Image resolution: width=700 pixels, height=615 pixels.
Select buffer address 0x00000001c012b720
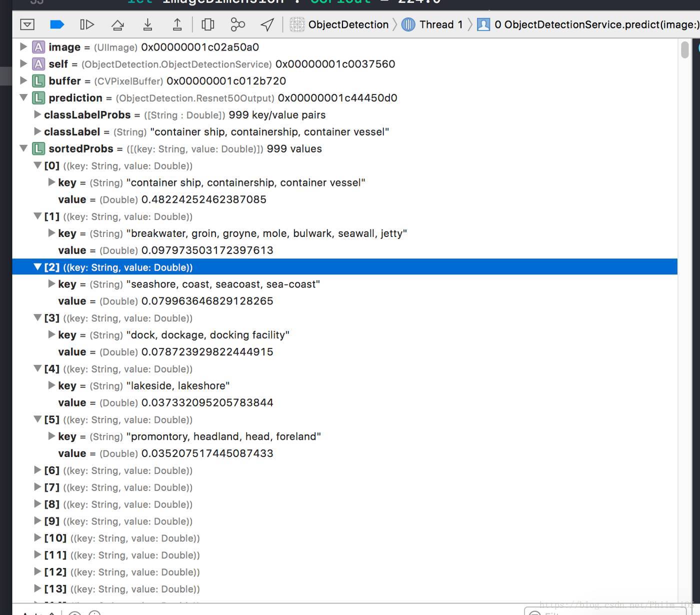(226, 81)
